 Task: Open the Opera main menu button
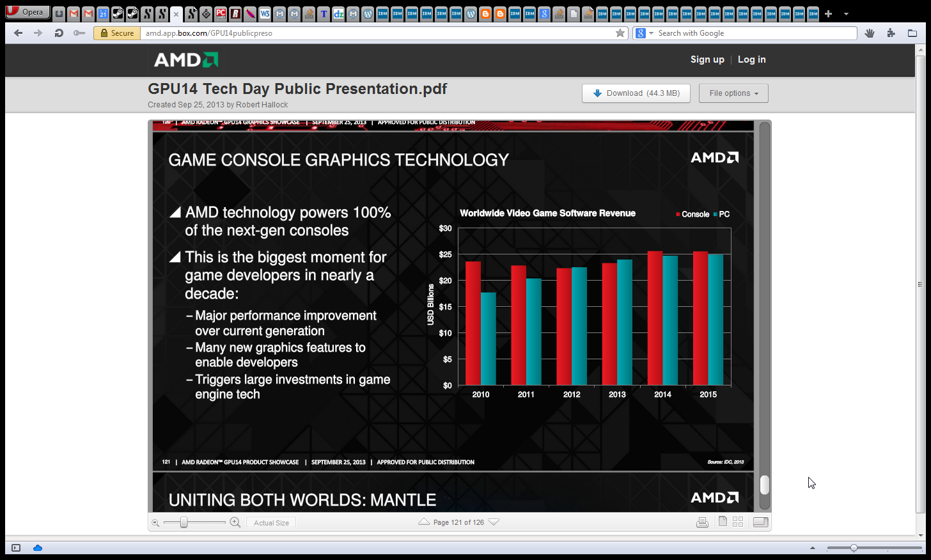point(27,12)
